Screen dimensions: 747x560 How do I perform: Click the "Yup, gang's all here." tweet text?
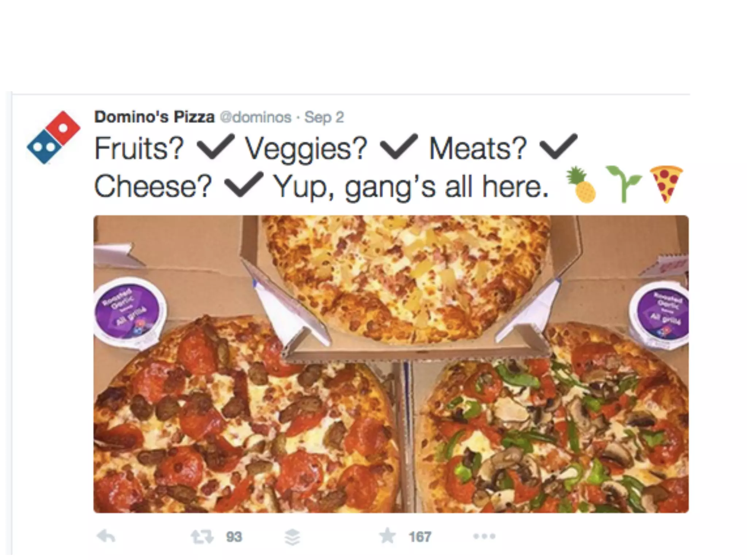click(411, 186)
